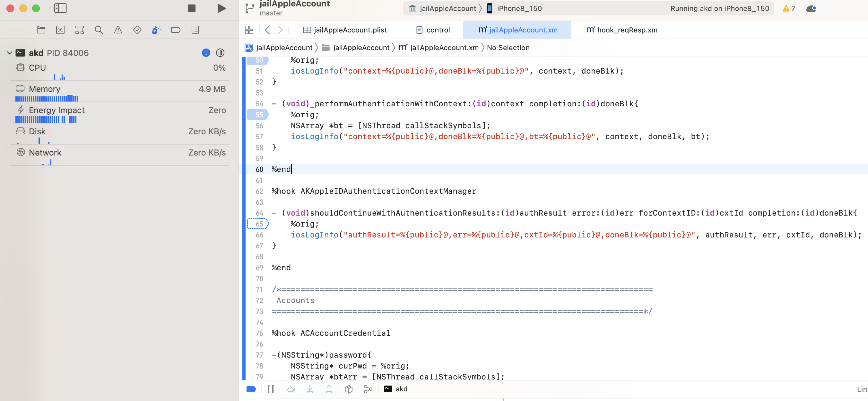Open the Source Control navigator
868x401 pixels.
click(x=60, y=30)
